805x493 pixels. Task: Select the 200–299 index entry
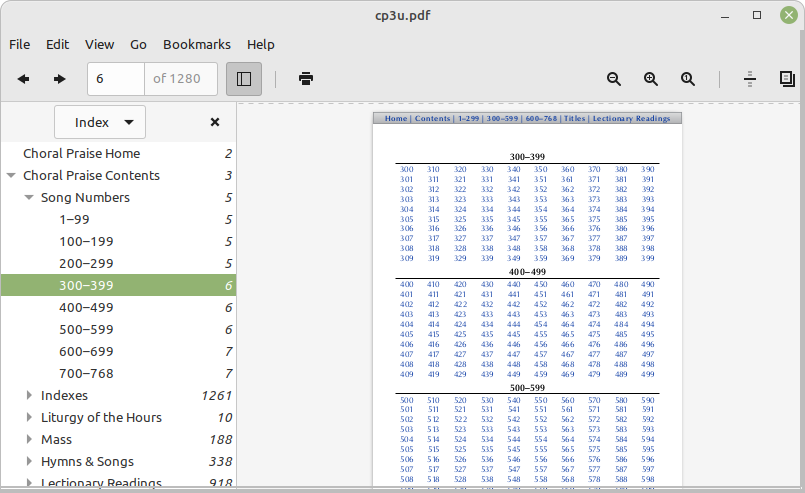(x=86, y=264)
